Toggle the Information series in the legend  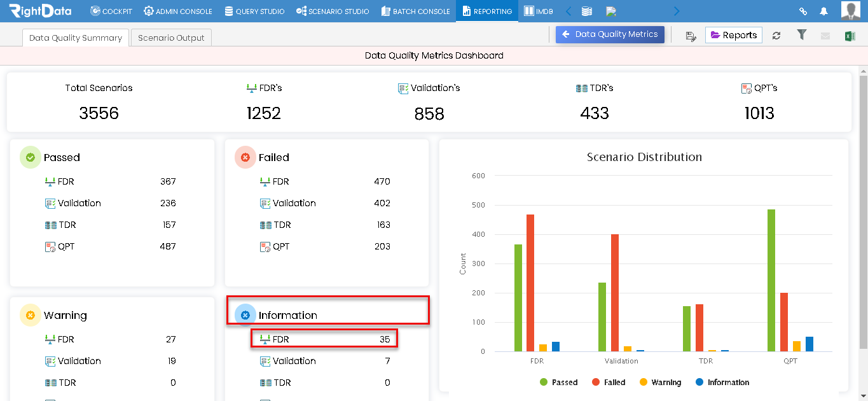[722, 383]
